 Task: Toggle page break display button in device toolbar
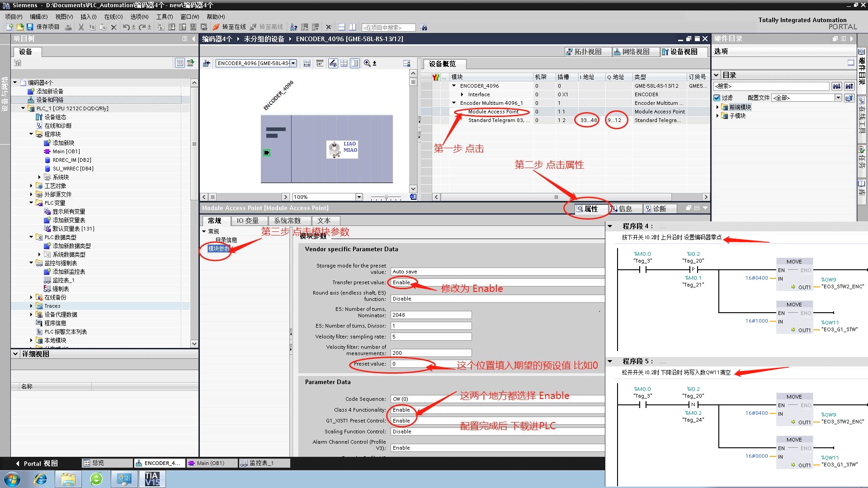point(344,63)
